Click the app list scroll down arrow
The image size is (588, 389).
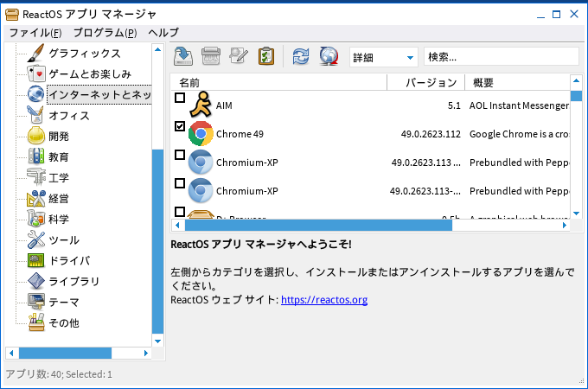click(x=577, y=214)
